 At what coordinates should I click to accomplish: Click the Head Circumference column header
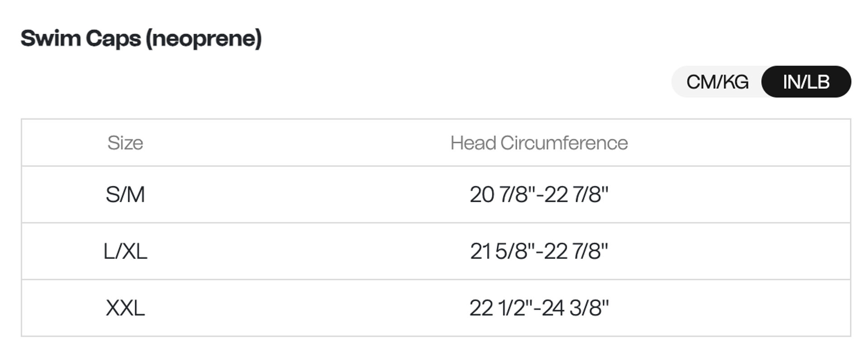(x=539, y=143)
